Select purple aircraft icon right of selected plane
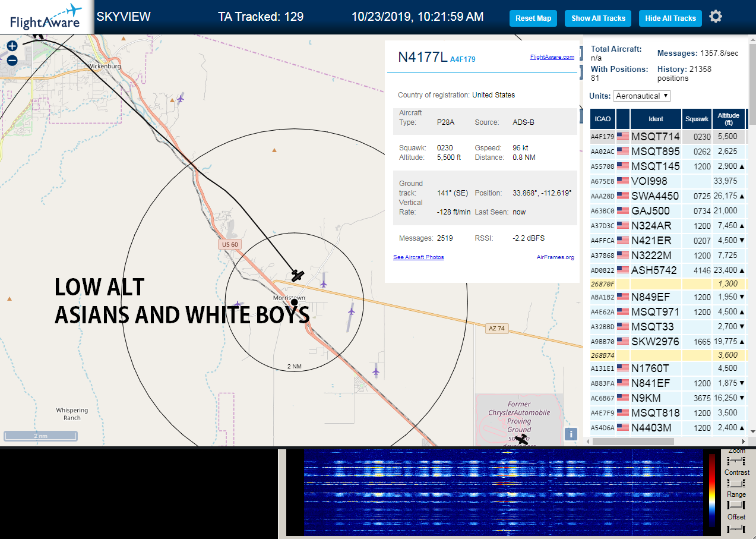This screenshot has width=756, height=539. (324, 283)
